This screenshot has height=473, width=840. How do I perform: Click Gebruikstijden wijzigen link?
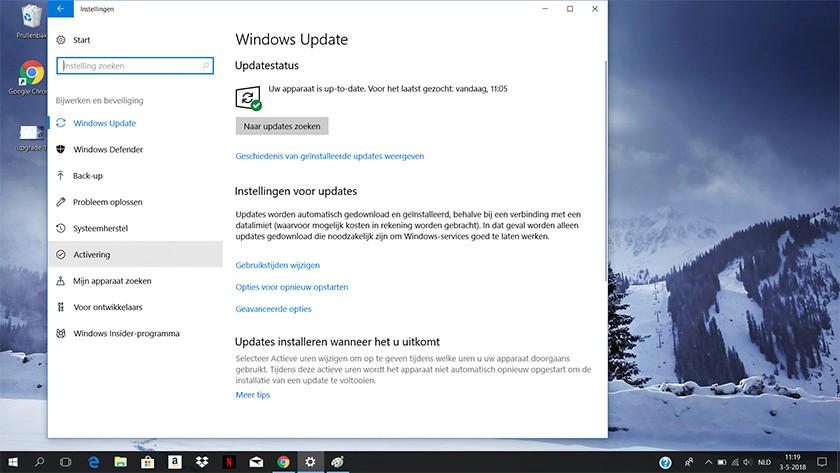(x=278, y=265)
